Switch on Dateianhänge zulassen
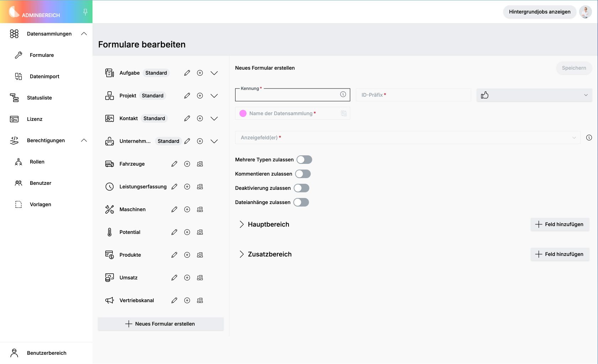Screen dimensions: 598x364 tap(301, 202)
